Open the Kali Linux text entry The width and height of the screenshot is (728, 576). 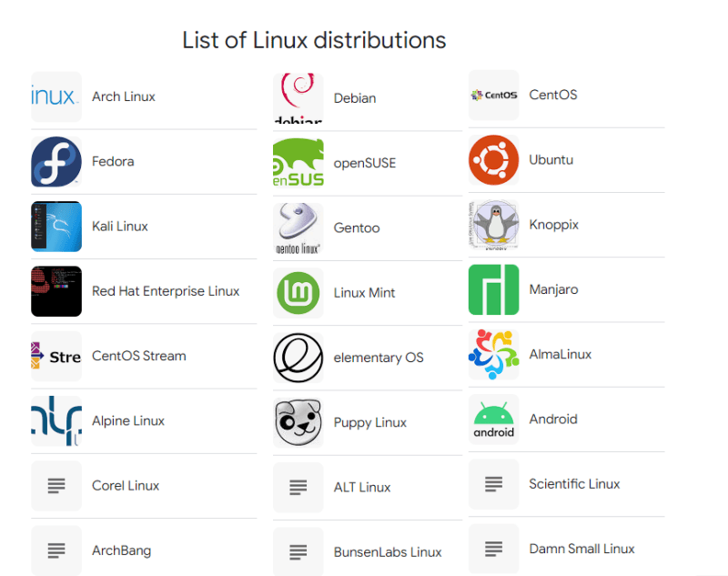tap(120, 227)
